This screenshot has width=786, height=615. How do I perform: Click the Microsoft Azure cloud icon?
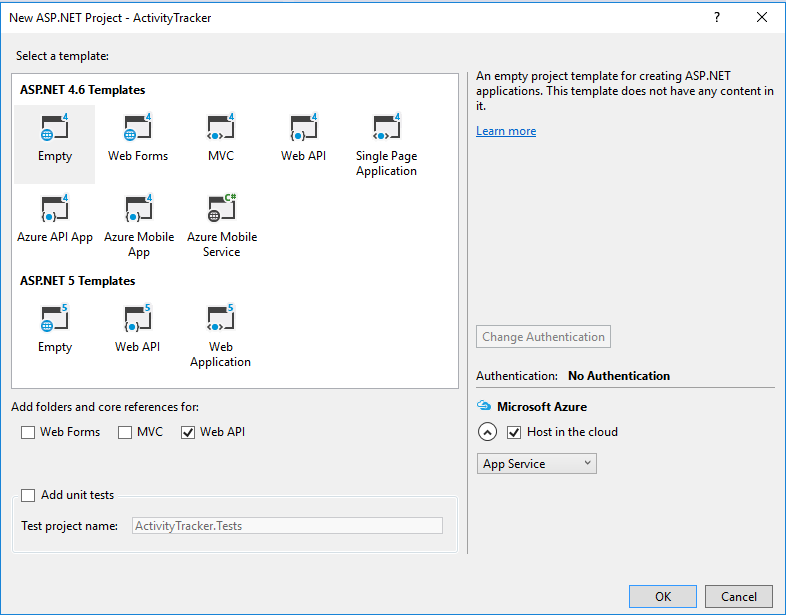(x=484, y=405)
